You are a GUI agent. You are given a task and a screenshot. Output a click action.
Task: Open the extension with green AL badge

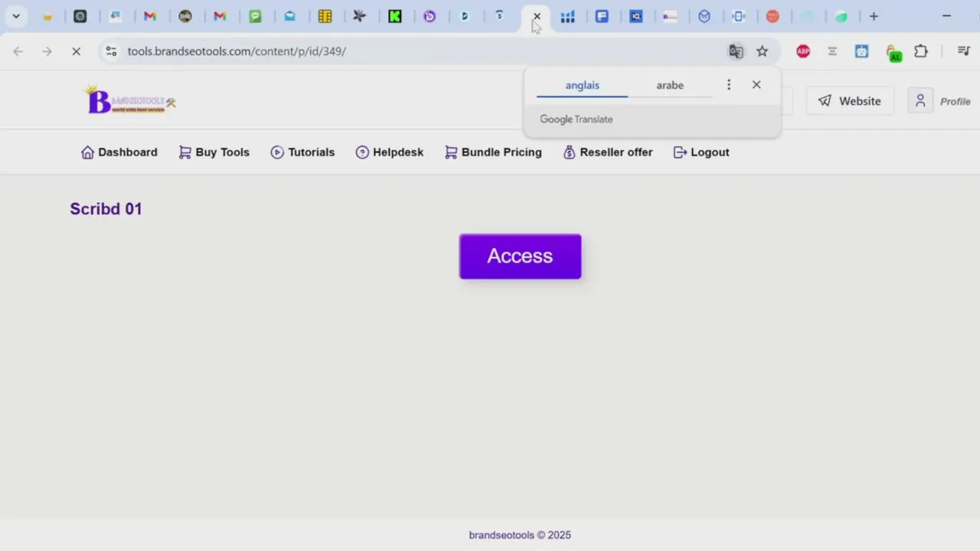click(893, 53)
